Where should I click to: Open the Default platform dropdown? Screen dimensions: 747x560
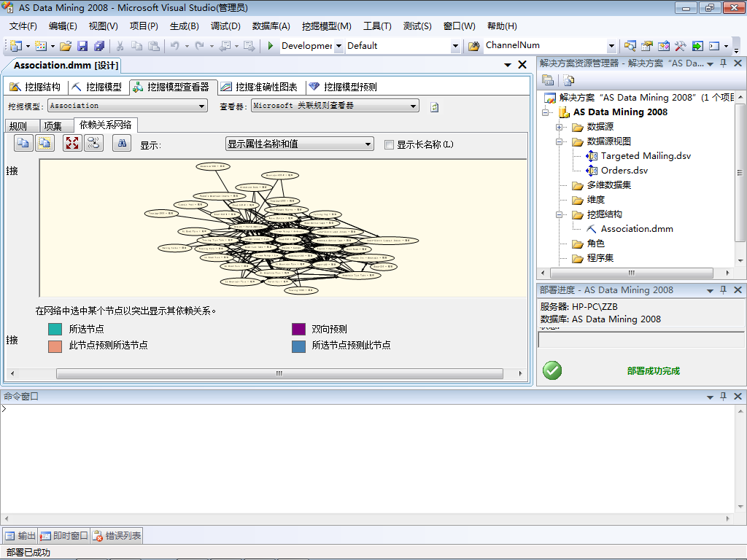pos(455,46)
